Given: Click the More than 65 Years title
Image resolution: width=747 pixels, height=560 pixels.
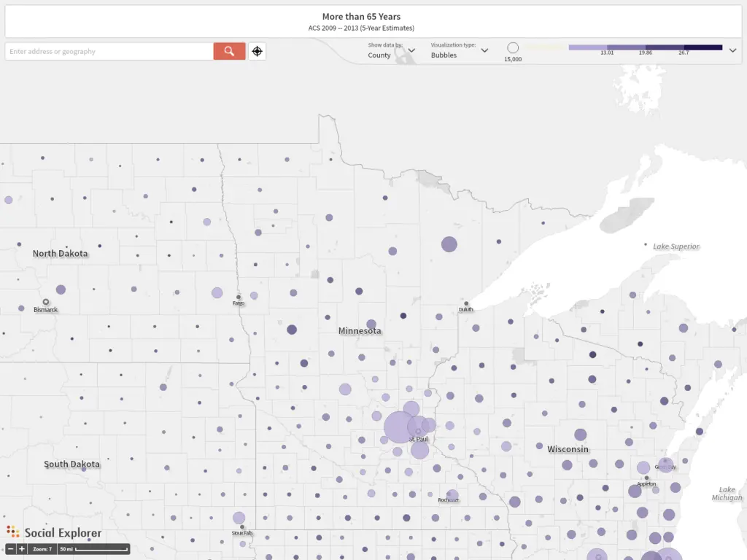Looking at the screenshot, I should pos(361,16).
